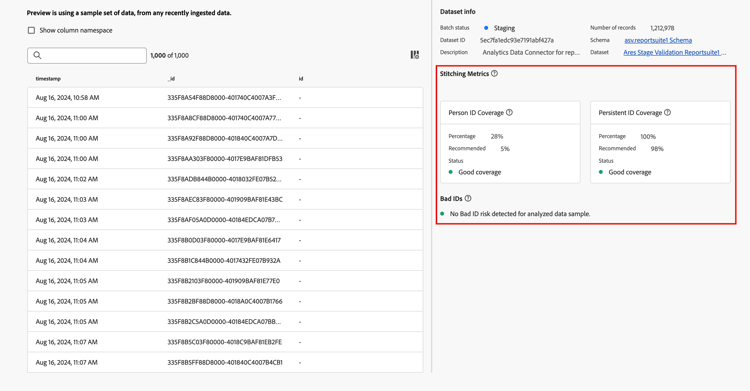
Task: Open Person ID Coverage info icon
Action: (509, 112)
